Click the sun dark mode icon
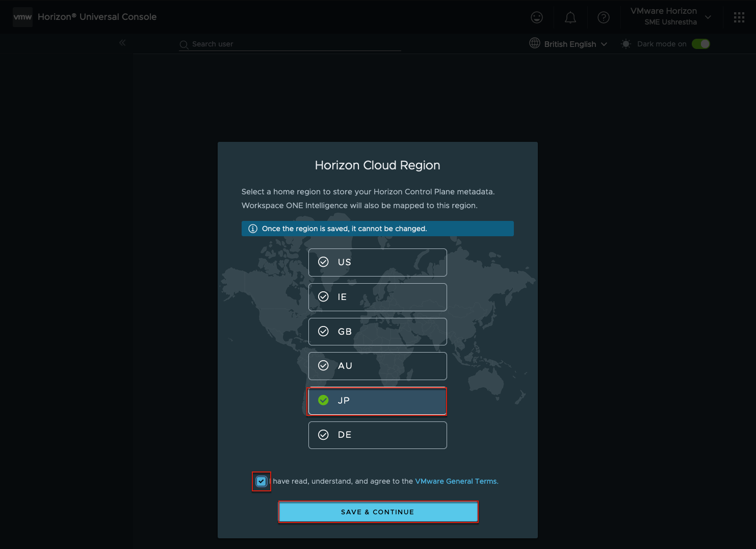 pos(626,44)
